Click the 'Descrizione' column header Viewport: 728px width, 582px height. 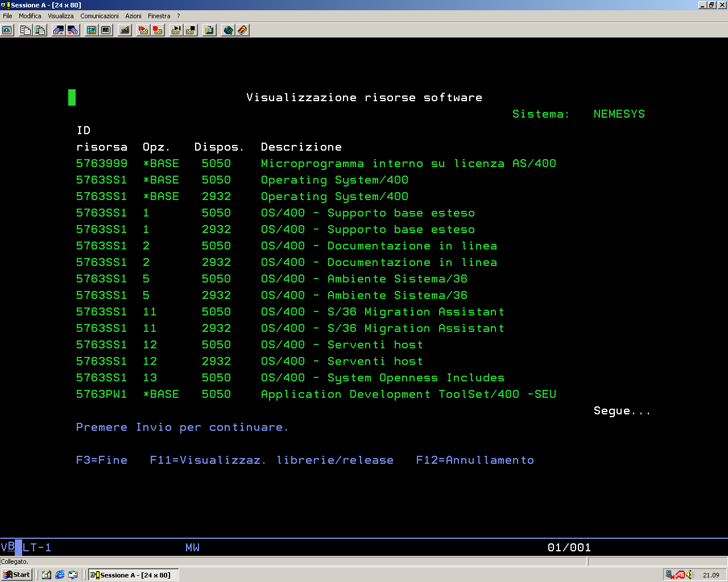coord(301,147)
